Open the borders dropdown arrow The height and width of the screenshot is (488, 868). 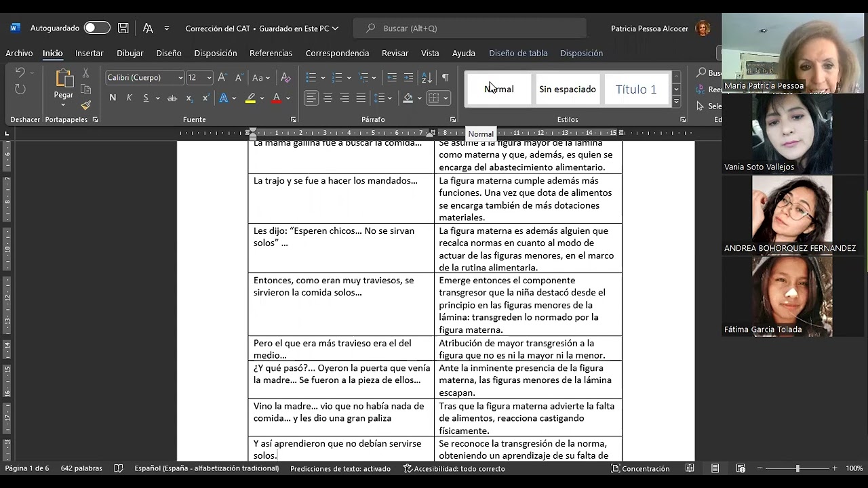click(446, 98)
